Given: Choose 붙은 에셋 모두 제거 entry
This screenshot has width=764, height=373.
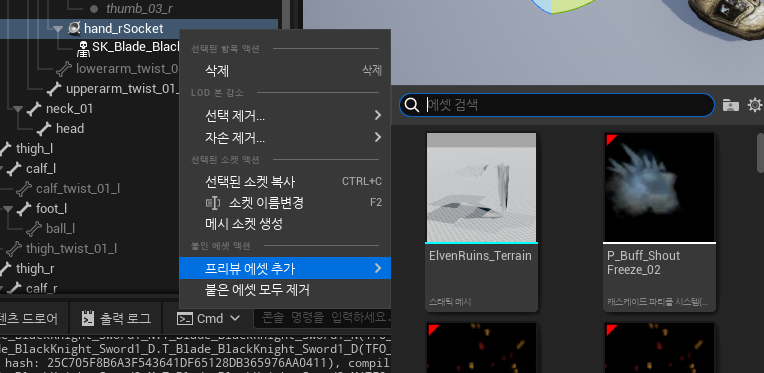Looking at the screenshot, I should (x=285, y=290).
